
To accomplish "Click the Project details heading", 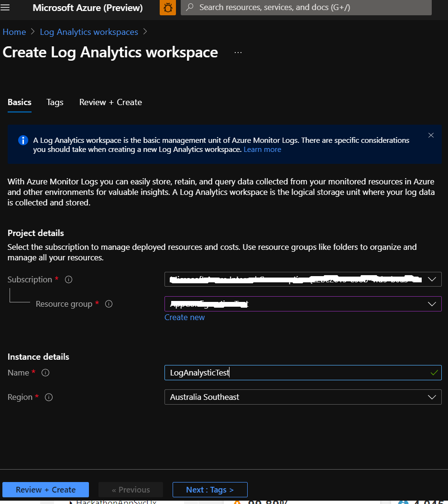I will 36,233.
